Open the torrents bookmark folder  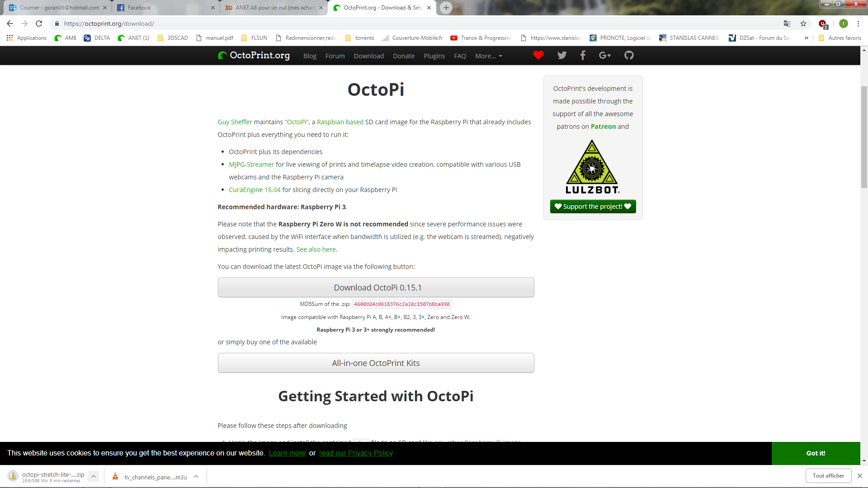pos(359,38)
